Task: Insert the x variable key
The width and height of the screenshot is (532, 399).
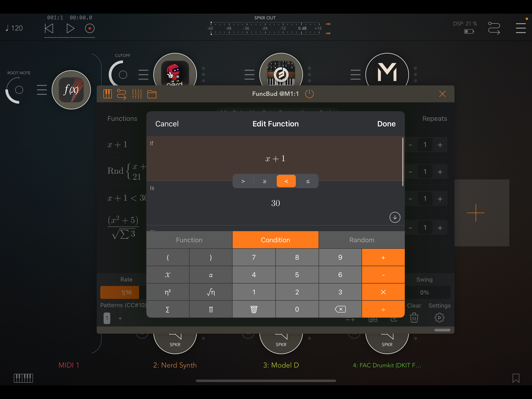Action: tap(168, 275)
